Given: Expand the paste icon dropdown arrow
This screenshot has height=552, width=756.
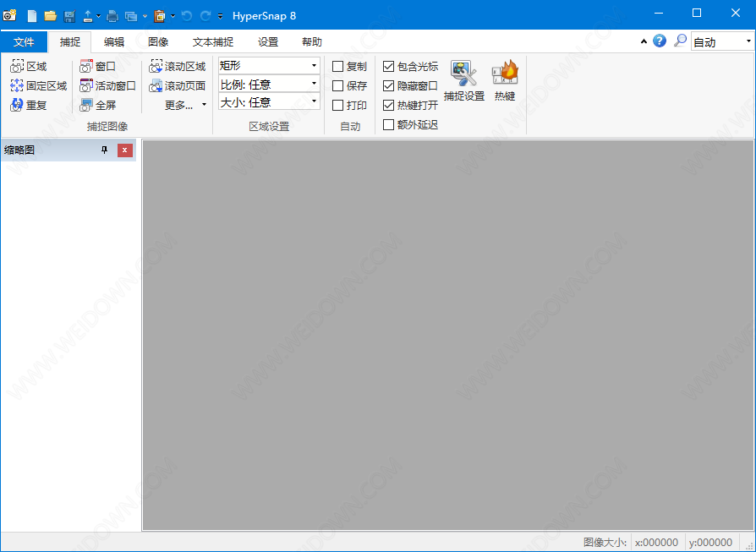Looking at the screenshot, I should (x=173, y=16).
